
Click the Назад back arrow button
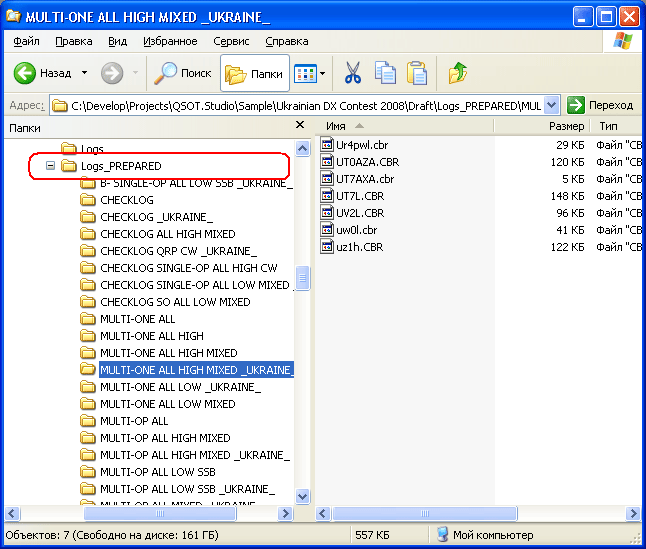[44, 73]
